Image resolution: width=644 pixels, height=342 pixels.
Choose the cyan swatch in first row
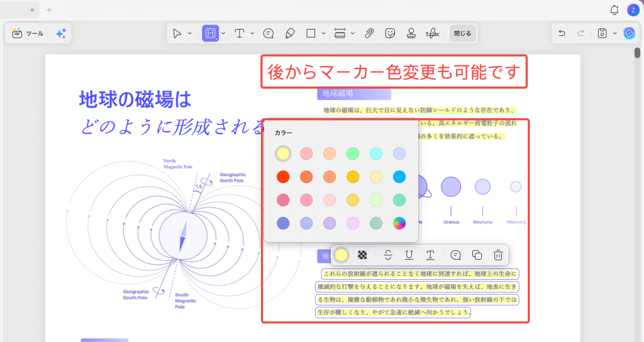click(376, 153)
